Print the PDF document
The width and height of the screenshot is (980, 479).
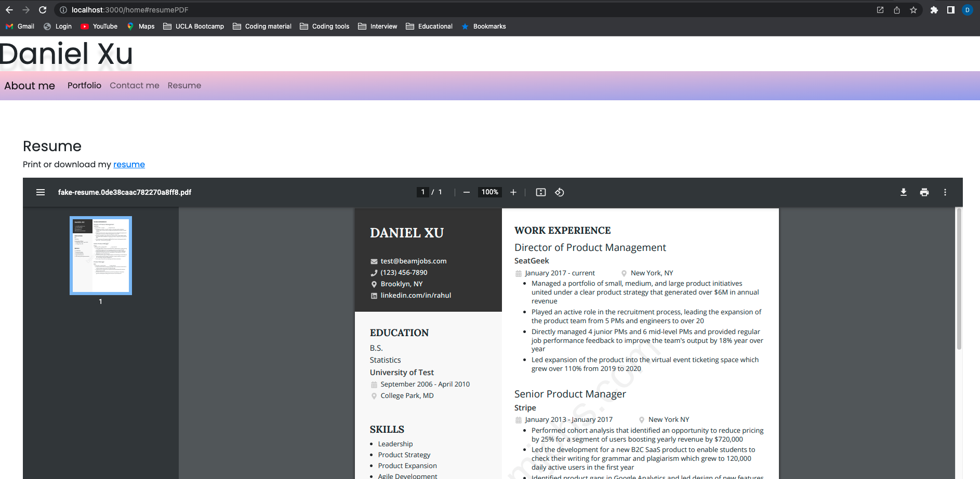tap(924, 192)
